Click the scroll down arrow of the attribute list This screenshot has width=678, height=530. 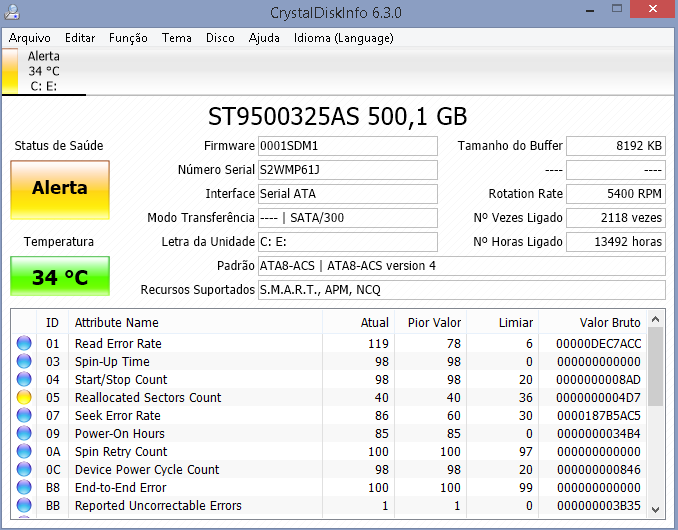[x=656, y=510]
